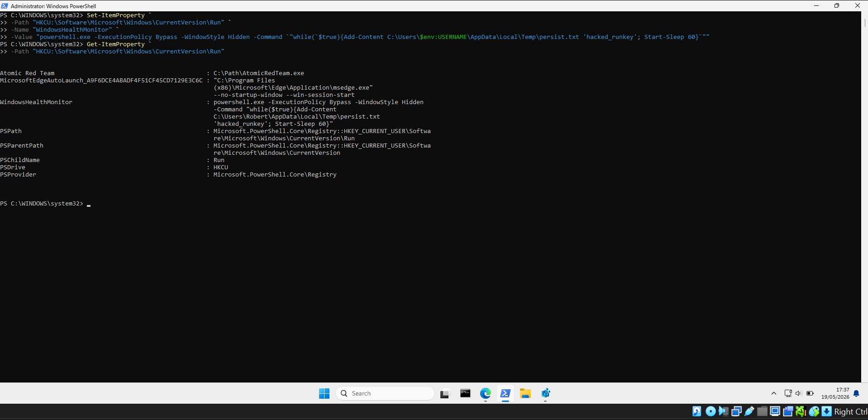The width and height of the screenshot is (868, 420).
Task: Click the last PS prompt cursor line
Action: point(45,204)
